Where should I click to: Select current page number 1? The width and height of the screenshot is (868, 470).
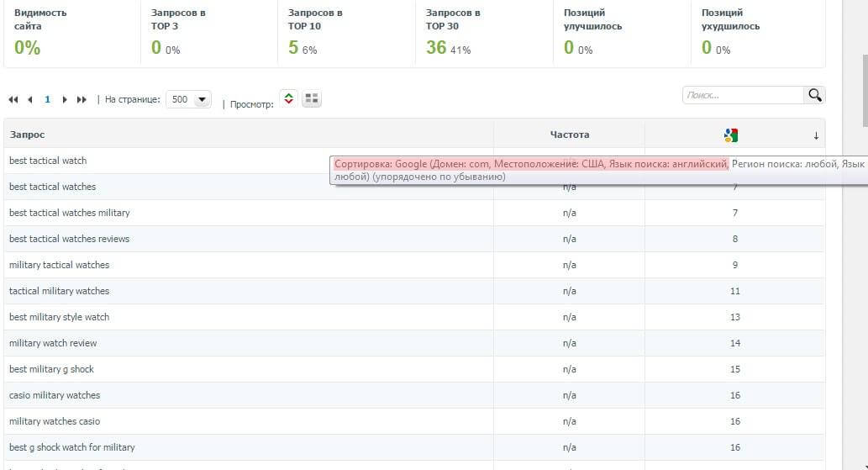[47, 100]
